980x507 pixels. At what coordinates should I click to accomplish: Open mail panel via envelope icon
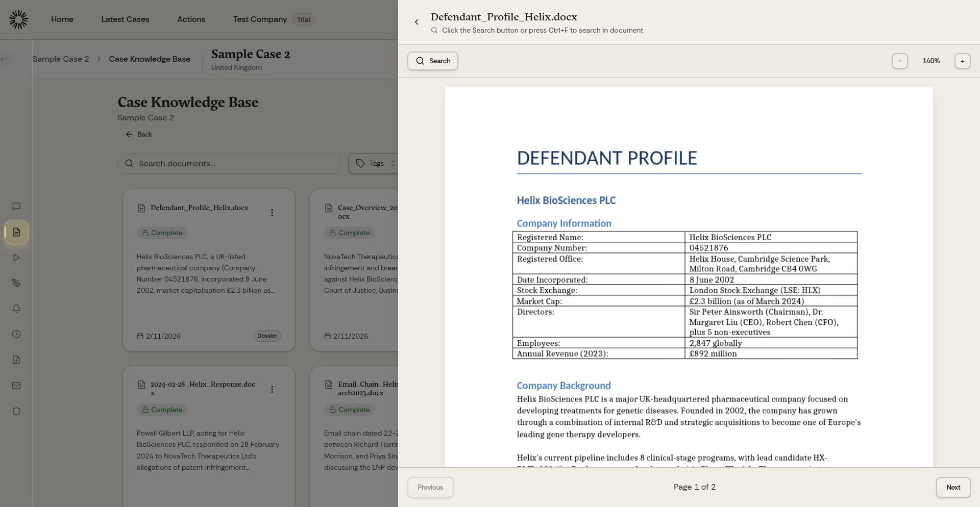(x=16, y=386)
